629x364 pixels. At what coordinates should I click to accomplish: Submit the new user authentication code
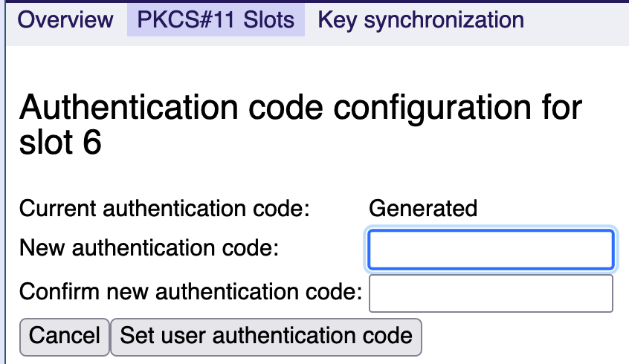click(266, 336)
